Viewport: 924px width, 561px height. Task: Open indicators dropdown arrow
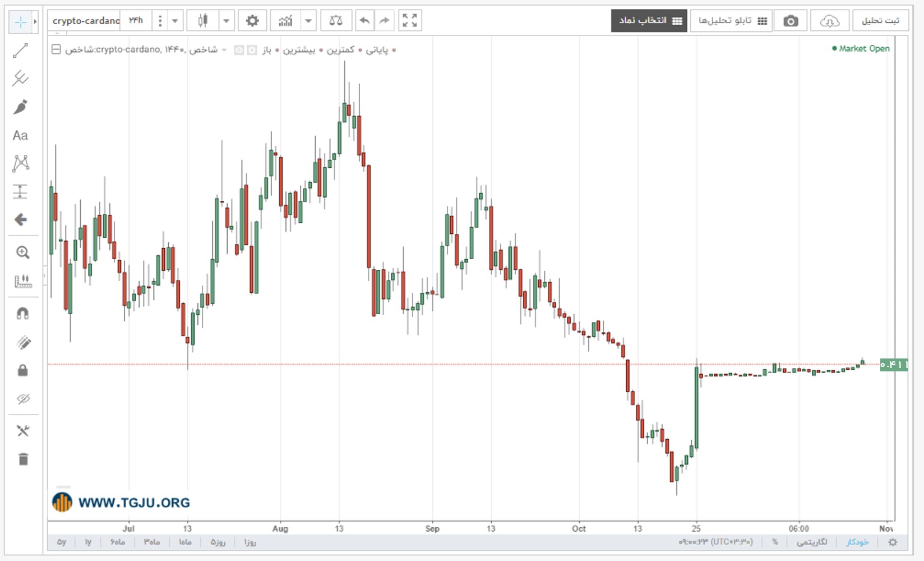(x=308, y=21)
